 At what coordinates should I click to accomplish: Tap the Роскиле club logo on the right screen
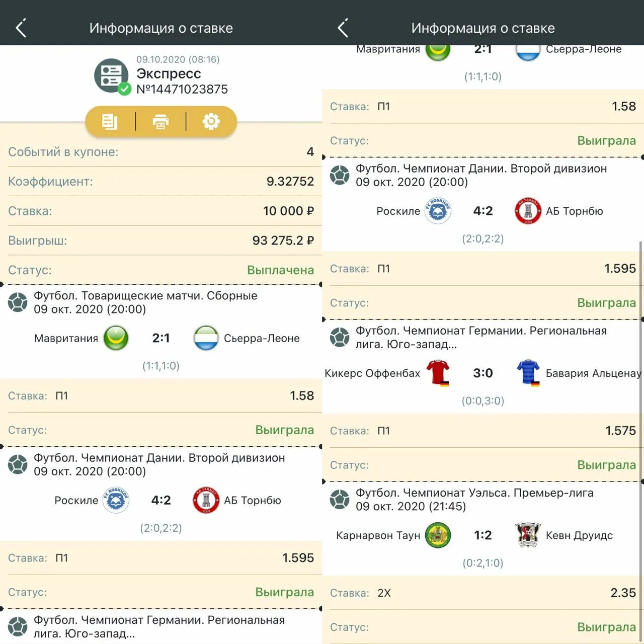(x=438, y=211)
